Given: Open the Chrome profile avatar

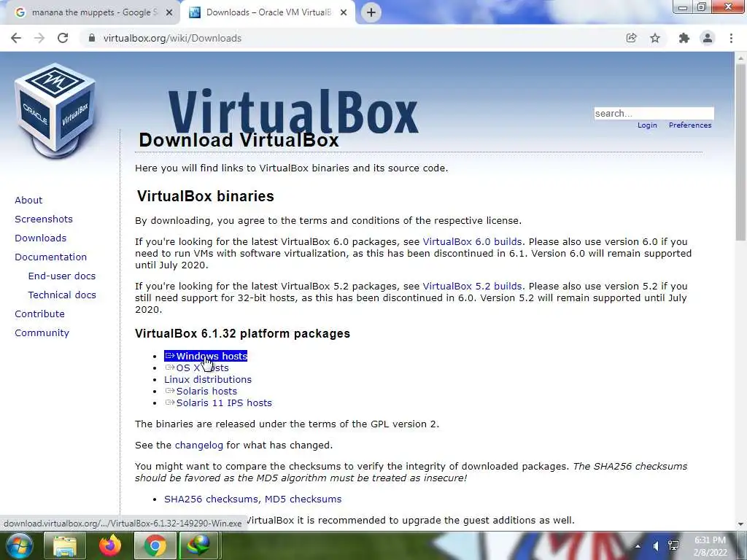Looking at the screenshot, I should click(x=708, y=38).
